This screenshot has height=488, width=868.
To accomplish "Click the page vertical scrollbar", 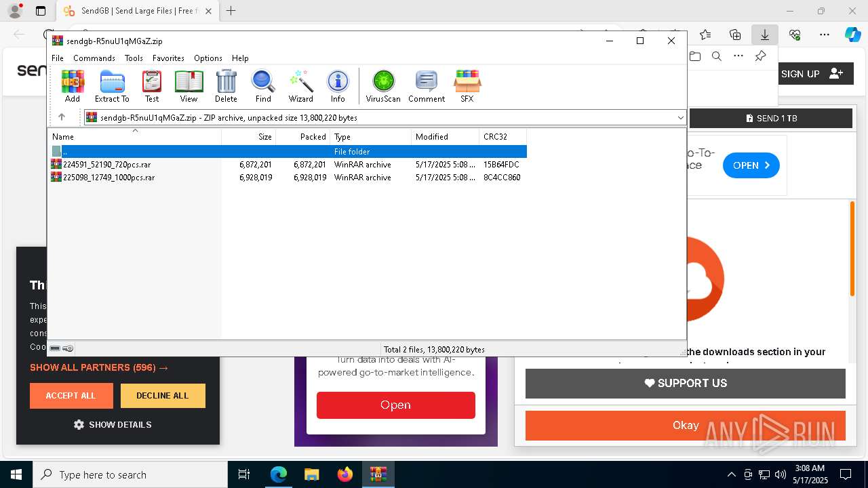I will tap(852, 249).
